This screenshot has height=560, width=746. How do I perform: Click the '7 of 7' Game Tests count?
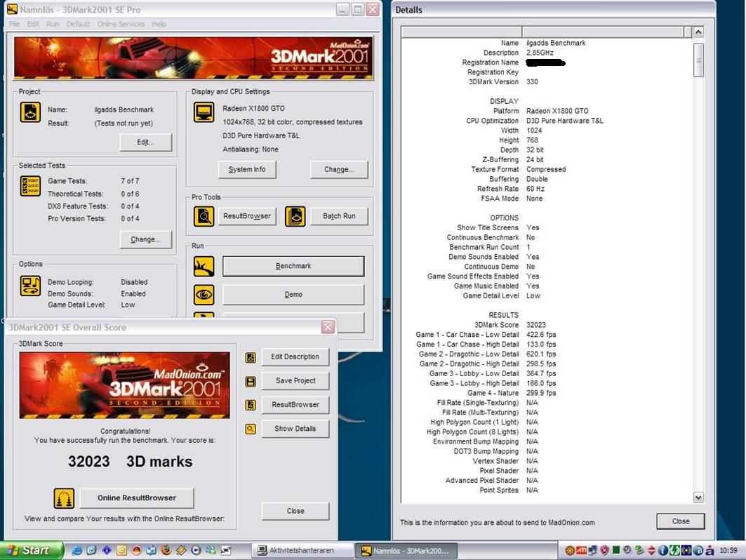click(x=130, y=181)
